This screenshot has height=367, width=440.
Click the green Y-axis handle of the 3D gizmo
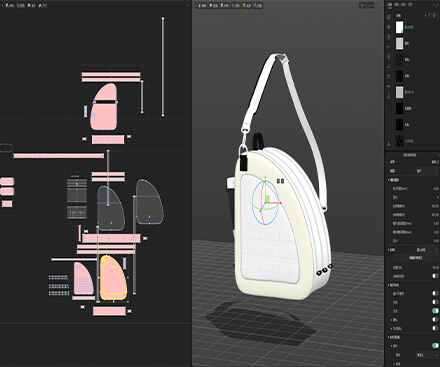[x=265, y=179]
